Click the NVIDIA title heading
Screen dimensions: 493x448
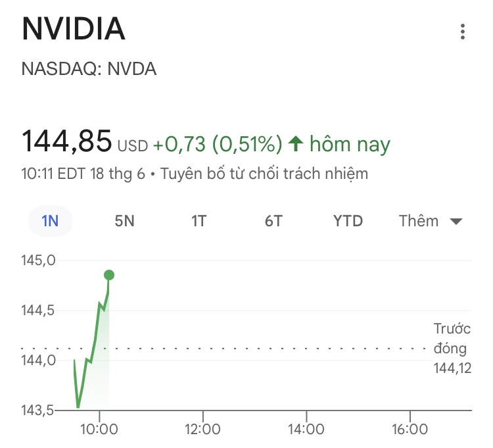[x=74, y=29]
